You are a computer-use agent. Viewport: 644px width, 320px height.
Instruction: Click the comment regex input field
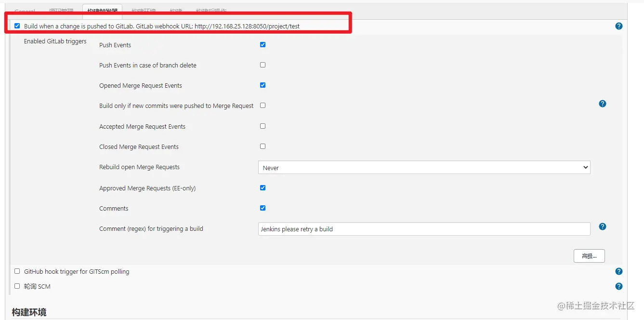coord(424,229)
